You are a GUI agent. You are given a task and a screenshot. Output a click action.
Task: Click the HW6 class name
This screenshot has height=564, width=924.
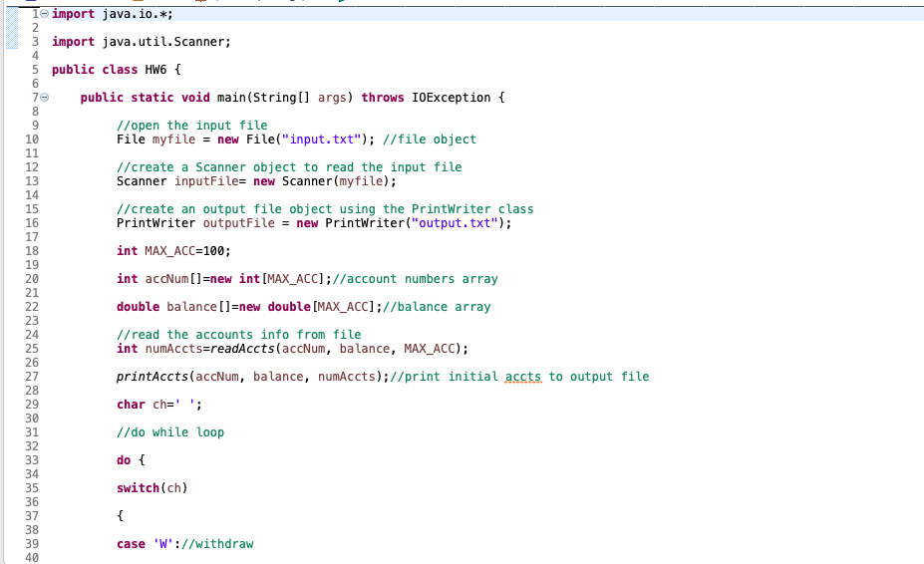pos(155,70)
